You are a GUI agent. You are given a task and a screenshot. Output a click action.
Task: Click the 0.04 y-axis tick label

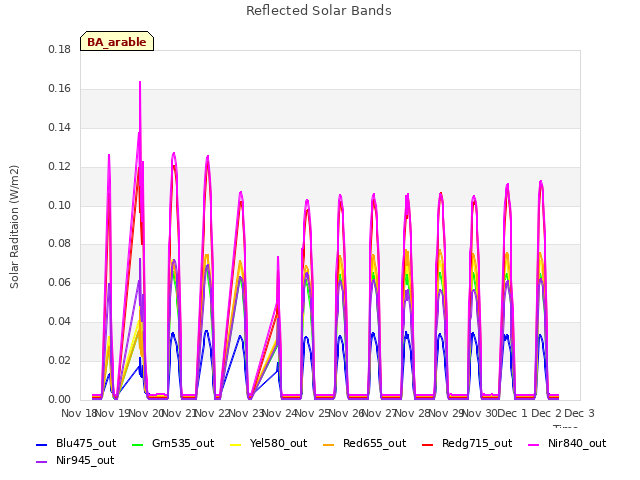click(60, 322)
